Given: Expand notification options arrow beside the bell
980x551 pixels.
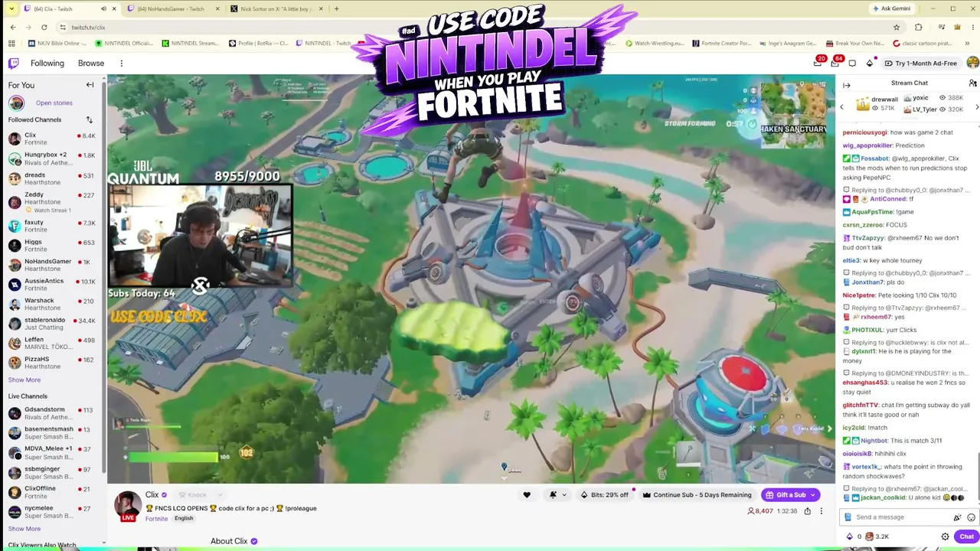Looking at the screenshot, I should point(564,495).
